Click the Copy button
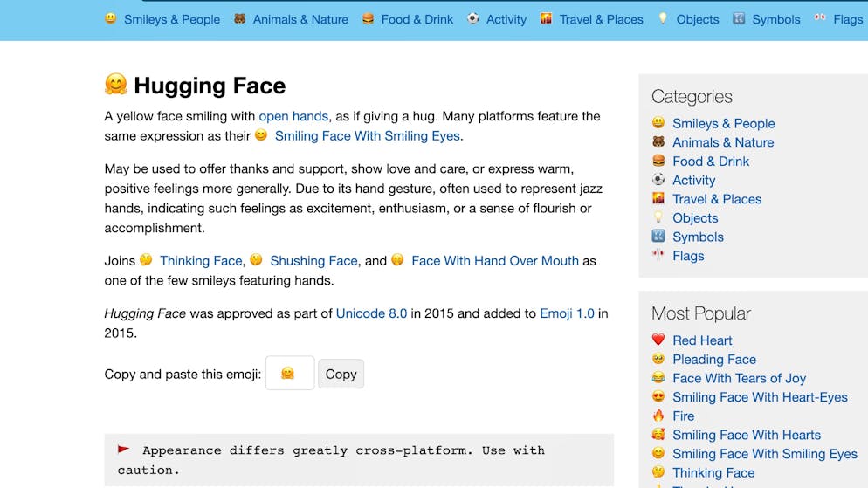The image size is (868, 488). [x=341, y=374]
